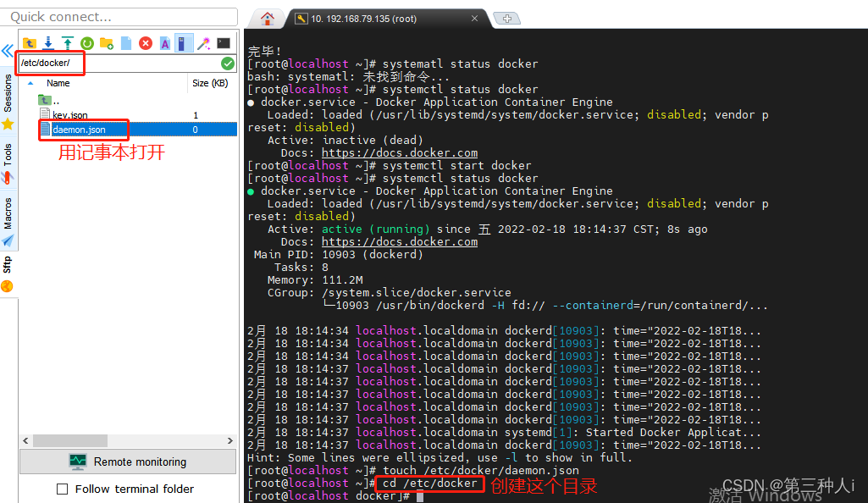Click the key.json file icon
This screenshot has height=503, width=868.
[45, 114]
